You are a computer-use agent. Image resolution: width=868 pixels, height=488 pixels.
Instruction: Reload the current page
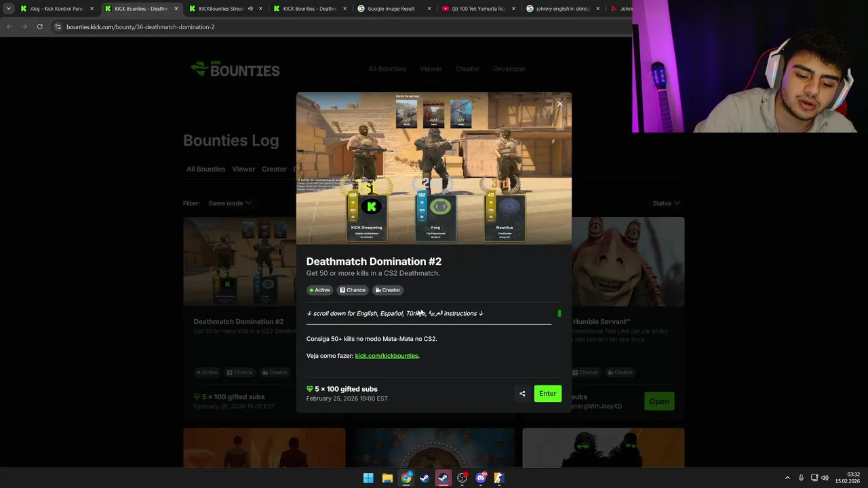(x=40, y=26)
